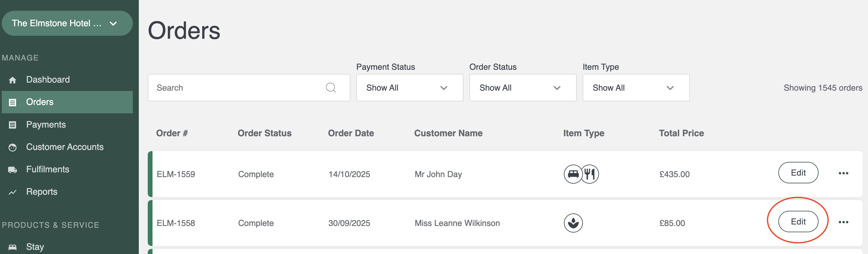Expand the Payment Status dropdown
This screenshot has height=254, width=868.
tap(409, 88)
